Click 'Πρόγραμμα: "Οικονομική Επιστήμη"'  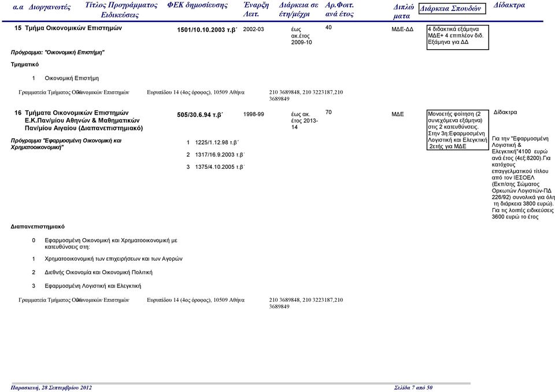coord(58,53)
